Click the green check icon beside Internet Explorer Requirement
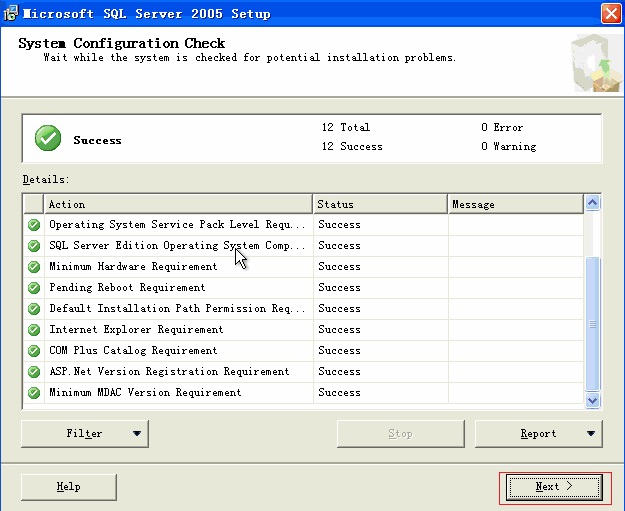The width and height of the screenshot is (625, 511). (34, 330)
